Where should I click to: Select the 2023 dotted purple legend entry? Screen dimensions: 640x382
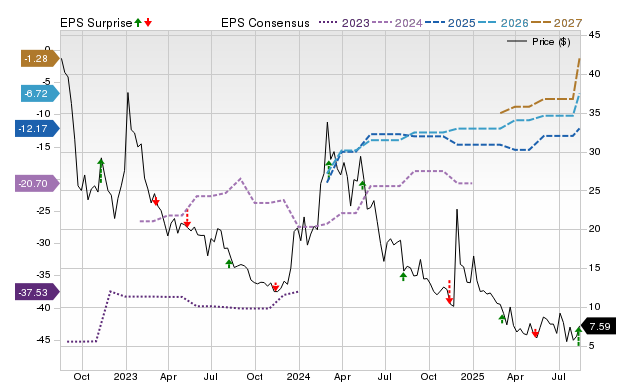tap(344, 23)
